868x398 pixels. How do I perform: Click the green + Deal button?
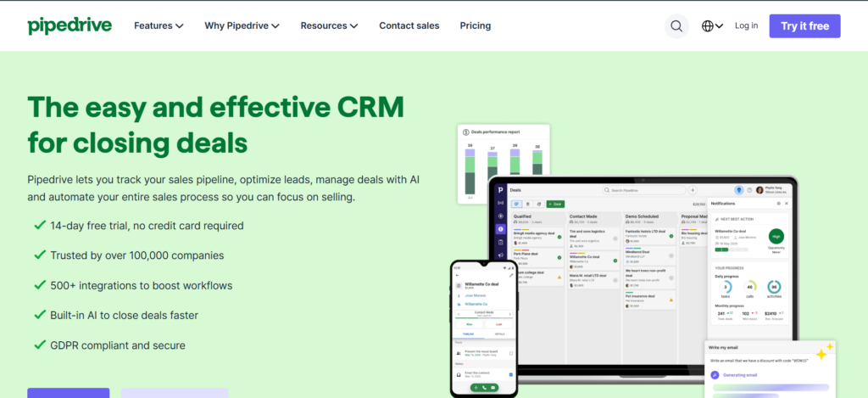(x=555, y=204)
